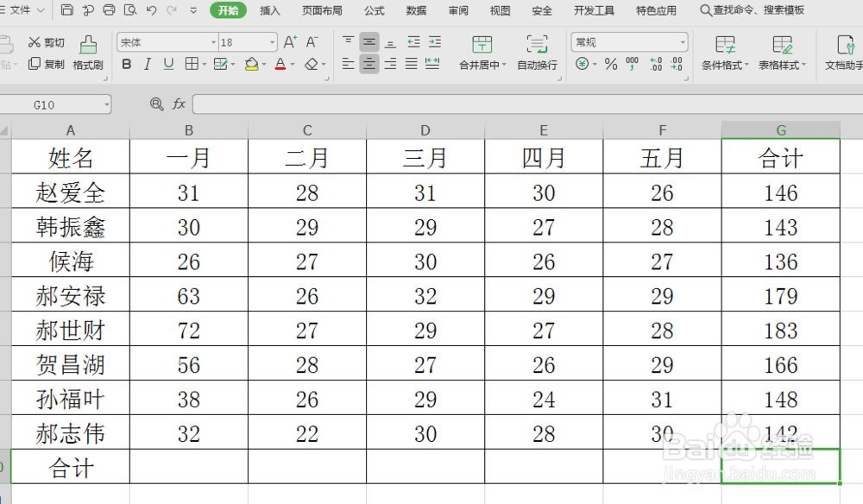Switch to 开发工具 tab
The width and height of the screenshot is (863, 504).
coord(594,10)
